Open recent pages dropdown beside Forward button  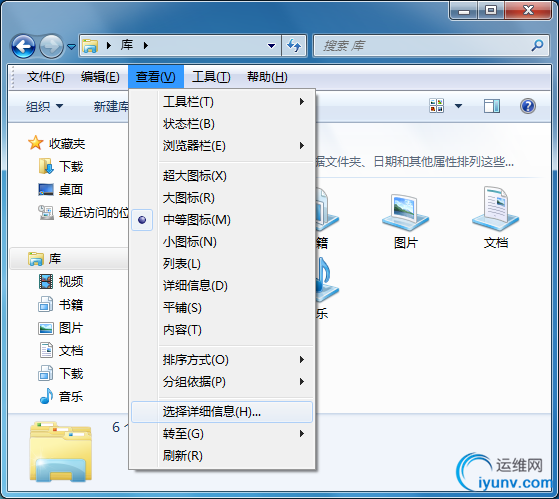(x=72, y=46)
